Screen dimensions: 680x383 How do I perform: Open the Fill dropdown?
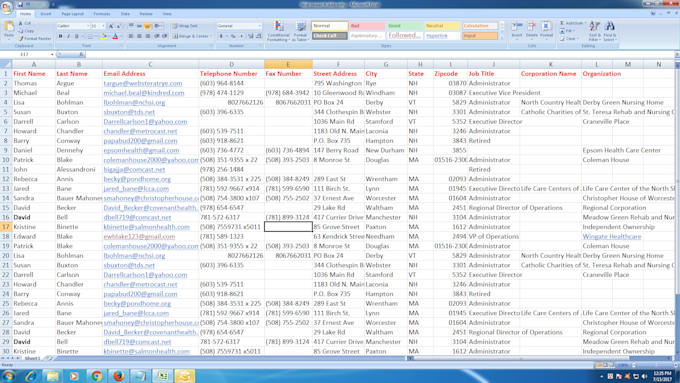[x=568, y=31]
